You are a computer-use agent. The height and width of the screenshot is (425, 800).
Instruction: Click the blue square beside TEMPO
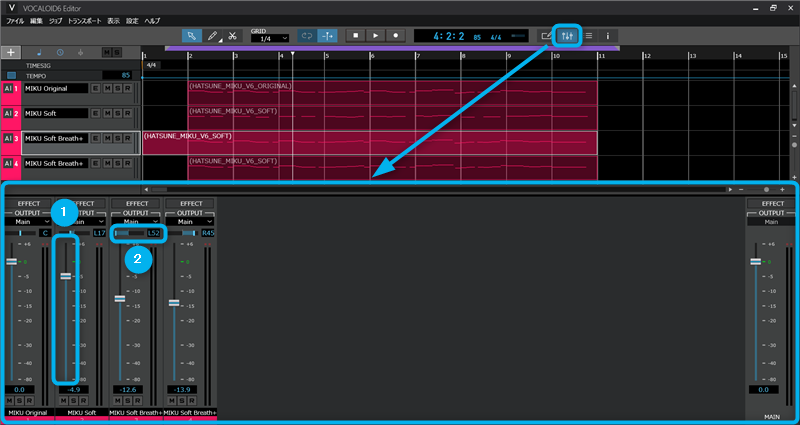[x=11, y=76]
